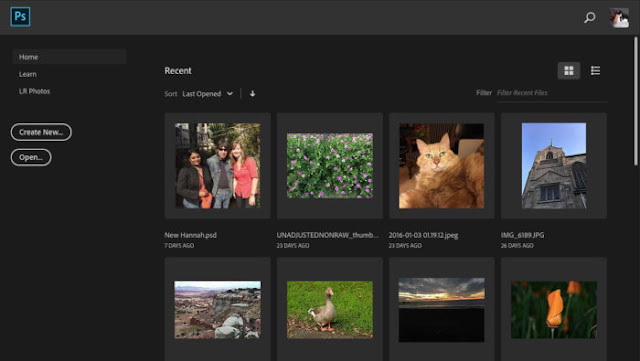
Task: Select the Home sidebar item
Action: tap(69, 57)
